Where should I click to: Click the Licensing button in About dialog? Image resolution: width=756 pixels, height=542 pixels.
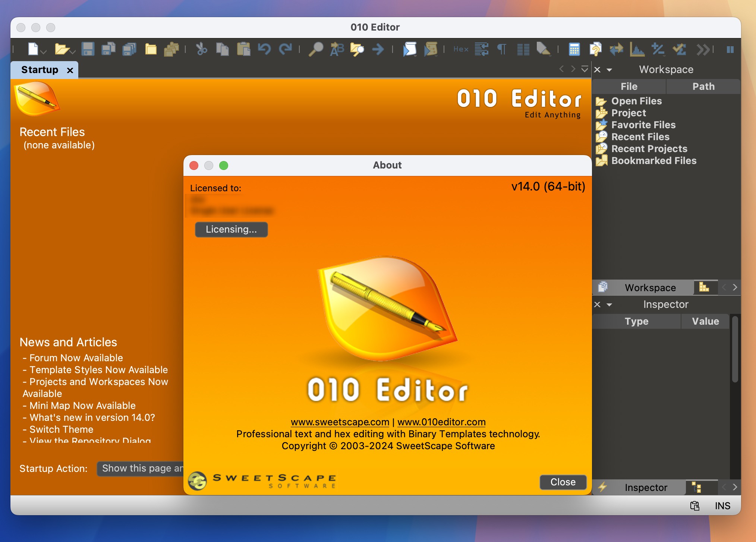click(x=231, y=229)
